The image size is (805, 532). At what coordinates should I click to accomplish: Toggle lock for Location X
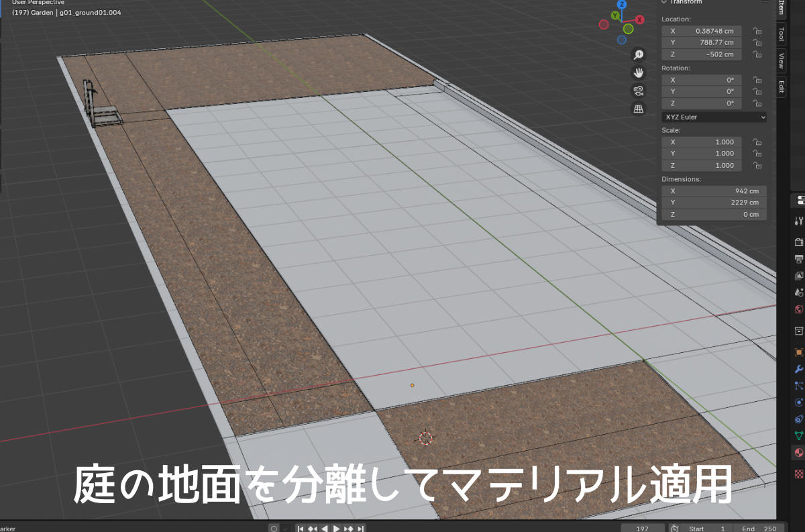coord(756,31)
